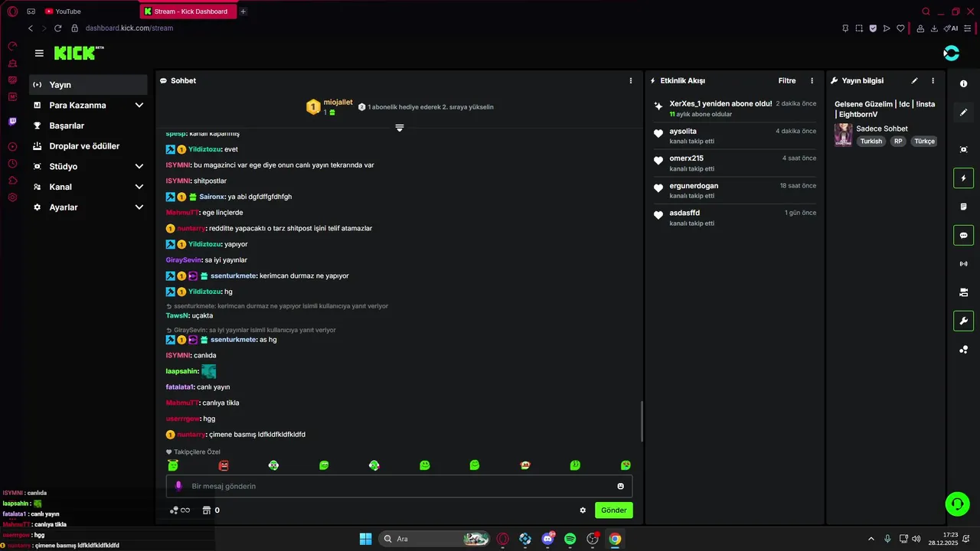980x551 pixels.
Task: Switch to Stream - Kick Dashboard tab
Action: click(x=189, y=11)
